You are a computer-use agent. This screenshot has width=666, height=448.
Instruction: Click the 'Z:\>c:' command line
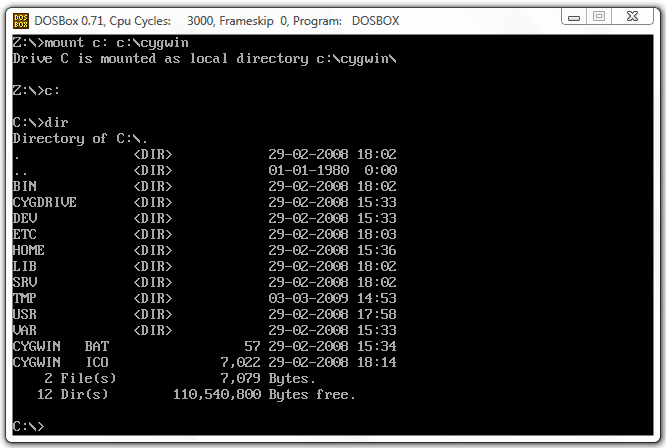click(x=37, y=90)
